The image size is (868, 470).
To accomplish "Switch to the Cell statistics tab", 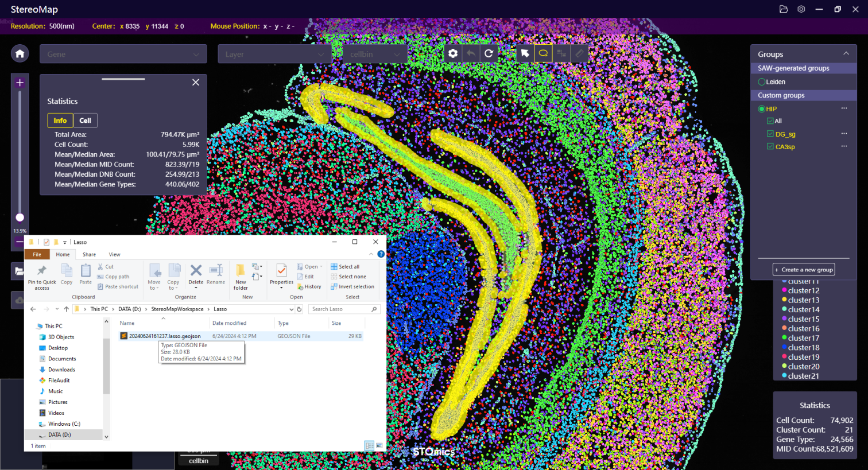I will click(85, 121).
